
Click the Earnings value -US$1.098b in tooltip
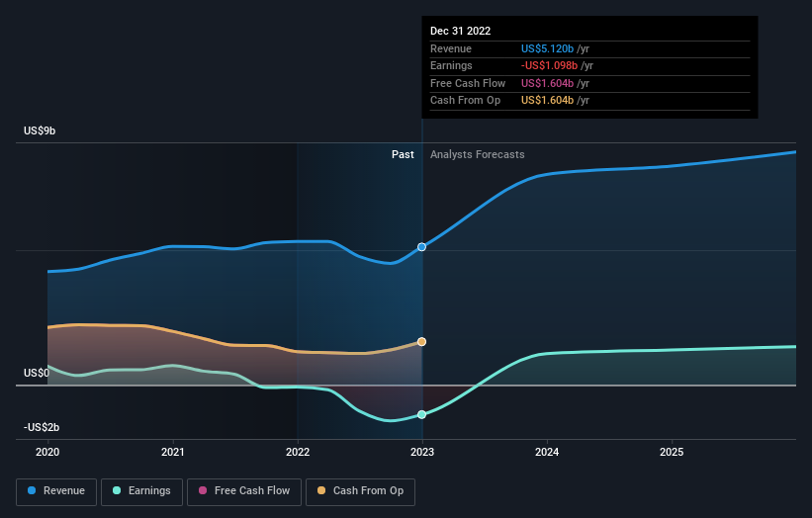coord(550,65)
